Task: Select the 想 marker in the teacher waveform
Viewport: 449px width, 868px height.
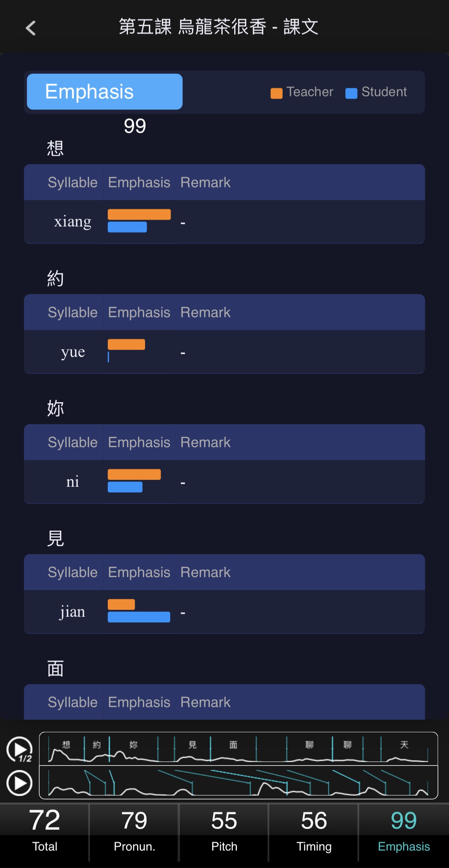Action: coord(66,744)
